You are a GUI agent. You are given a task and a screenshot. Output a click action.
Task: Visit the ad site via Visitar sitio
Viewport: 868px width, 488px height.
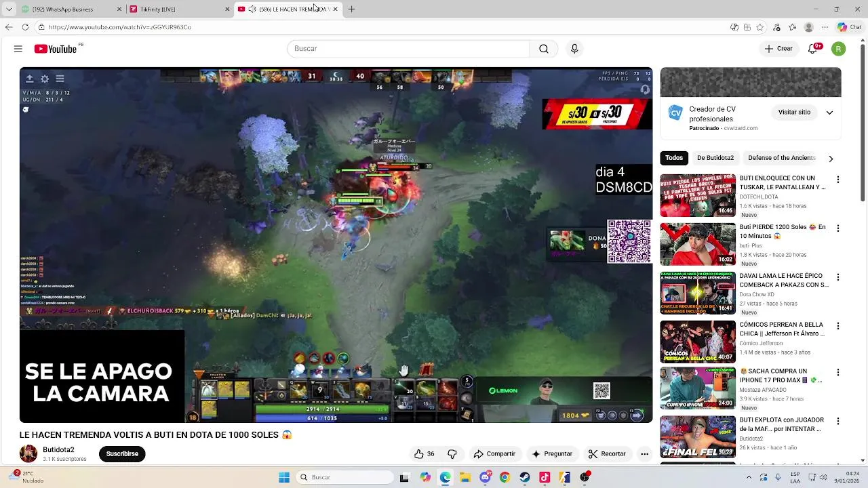[x=794, y=113]
